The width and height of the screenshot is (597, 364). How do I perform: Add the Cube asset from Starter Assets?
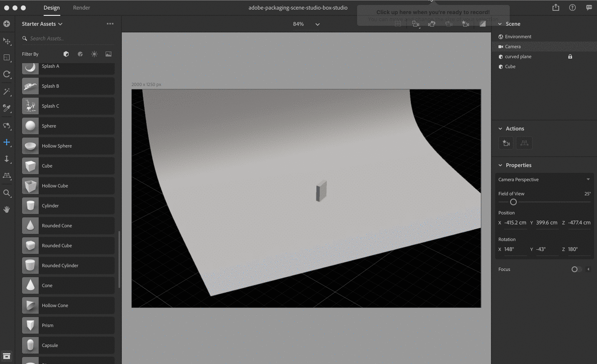tap(68, 166)
